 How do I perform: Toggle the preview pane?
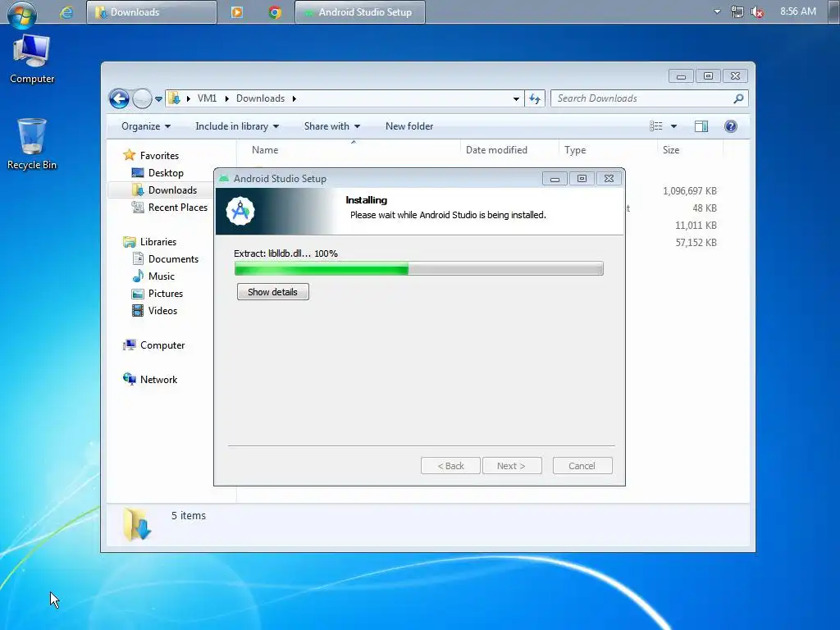point(701,126)
